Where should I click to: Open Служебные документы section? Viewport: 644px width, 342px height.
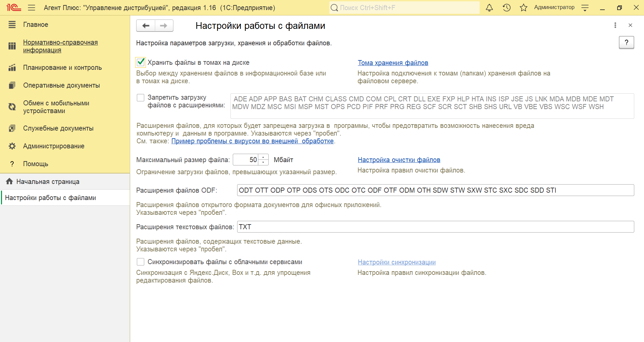pyautogui.click(x=58, y=128)
